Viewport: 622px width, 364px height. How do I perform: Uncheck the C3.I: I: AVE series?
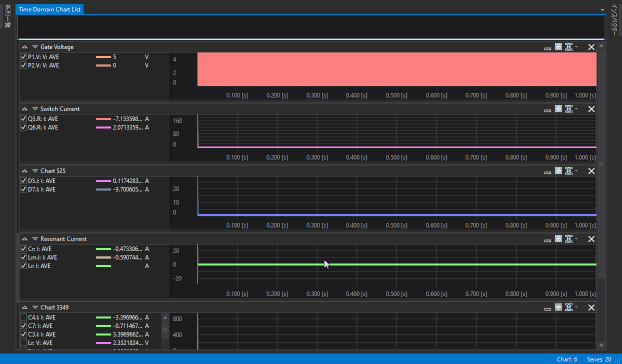coord(23,334)
